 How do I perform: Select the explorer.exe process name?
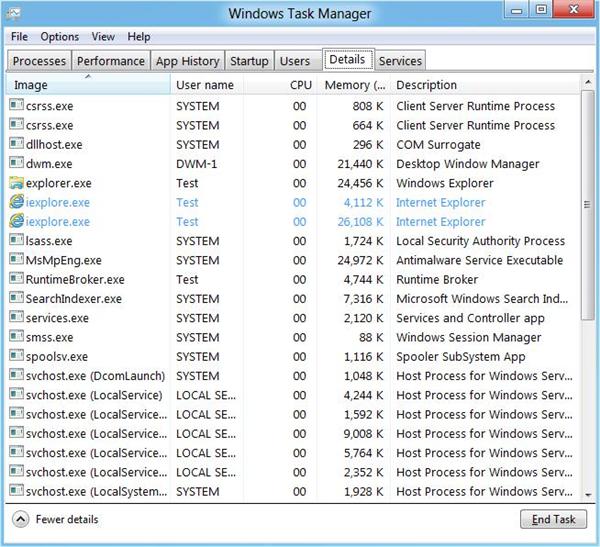coord(59,183)
